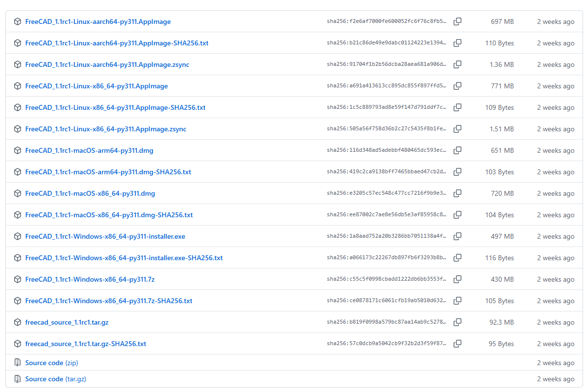Copy SHA256 for Linux-x86_64 AppImage-SHA256.txt

pos(457,107)
